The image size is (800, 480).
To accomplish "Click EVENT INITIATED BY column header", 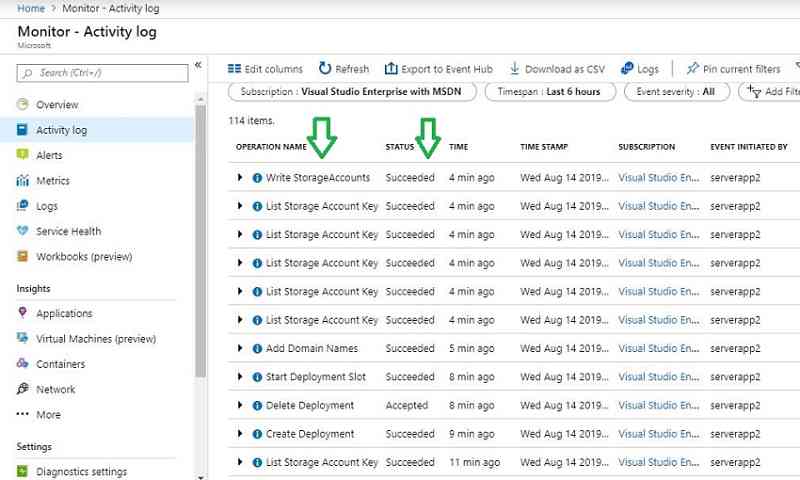I will [748, 147].
